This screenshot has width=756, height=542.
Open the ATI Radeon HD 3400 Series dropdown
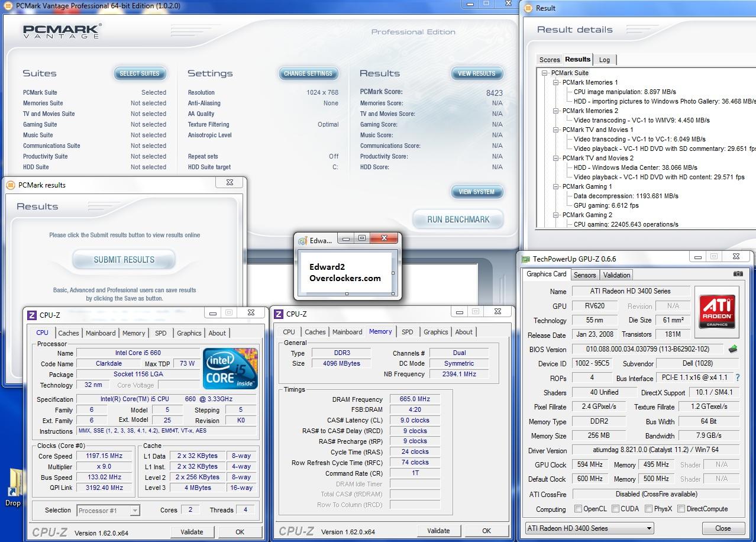[589, 528]
